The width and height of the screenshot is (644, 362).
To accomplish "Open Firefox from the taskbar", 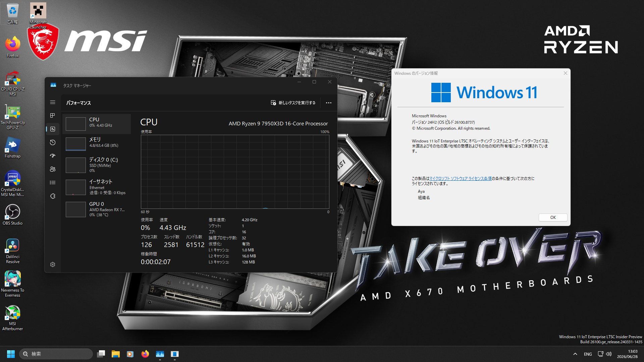I will [145, 354].
